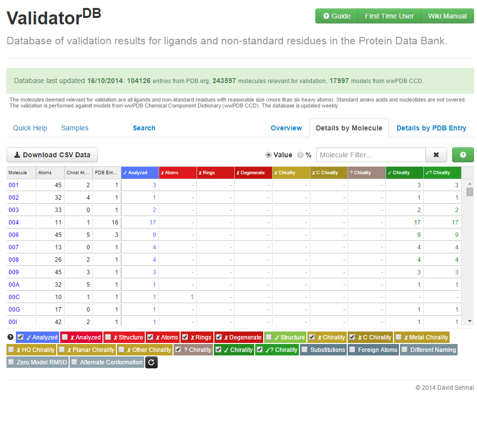Select the Value radio button
This screenshot has width=477, height=448.
coord(268,155)
